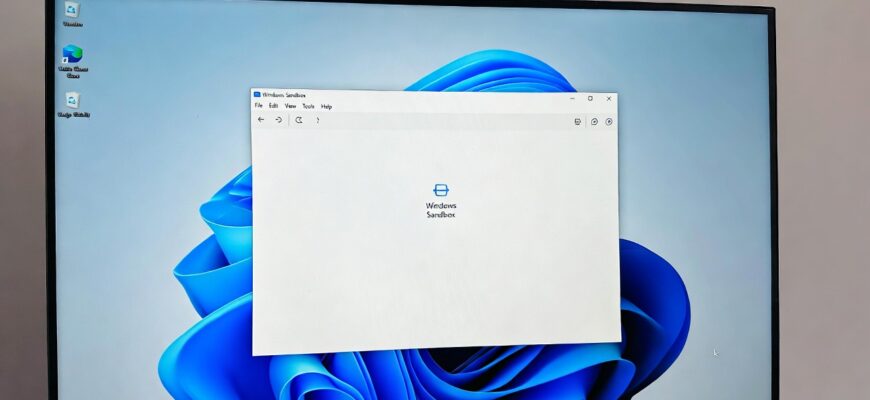
Task: Click the document icon on the toolbar's right
Action: 578,121
